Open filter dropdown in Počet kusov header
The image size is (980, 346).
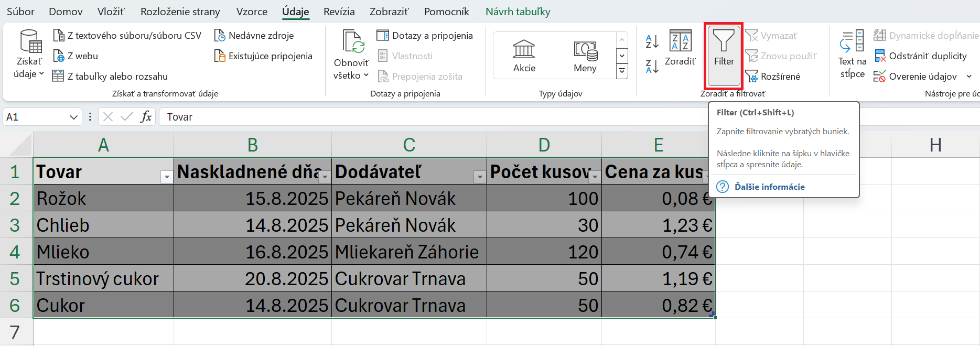click(x=594, y=177)
